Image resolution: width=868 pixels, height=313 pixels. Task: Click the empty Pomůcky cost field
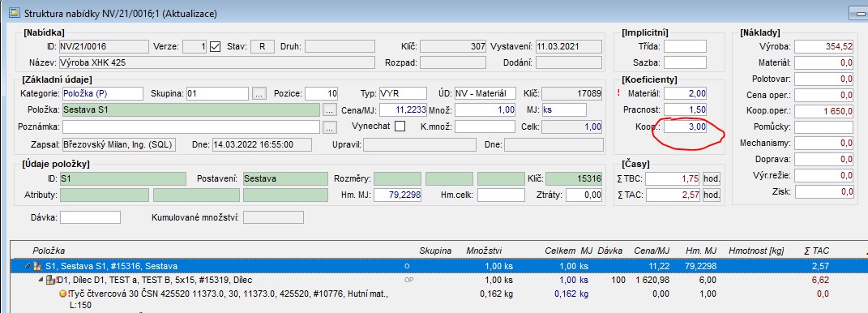823,126
